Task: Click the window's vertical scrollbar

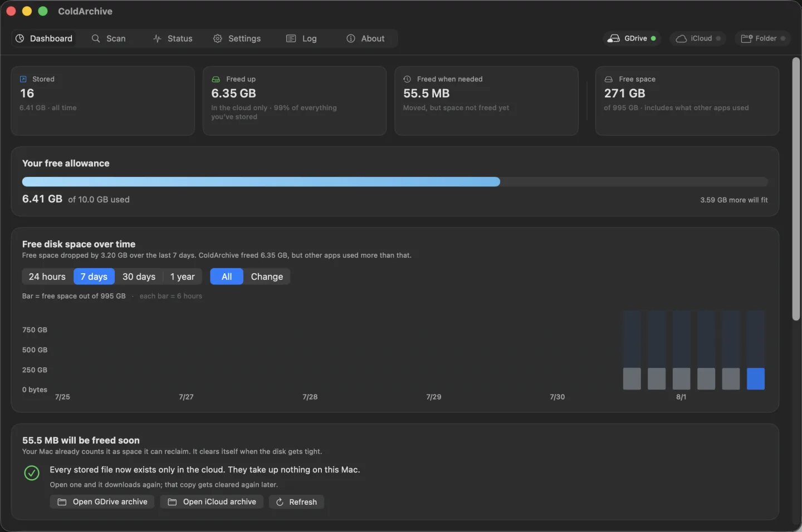Action: pyautogui.click(x=796, y=189)
